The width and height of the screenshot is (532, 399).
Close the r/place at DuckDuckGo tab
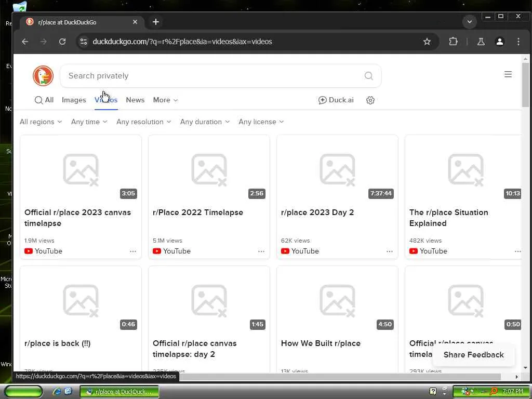click(x=135, y=22)
